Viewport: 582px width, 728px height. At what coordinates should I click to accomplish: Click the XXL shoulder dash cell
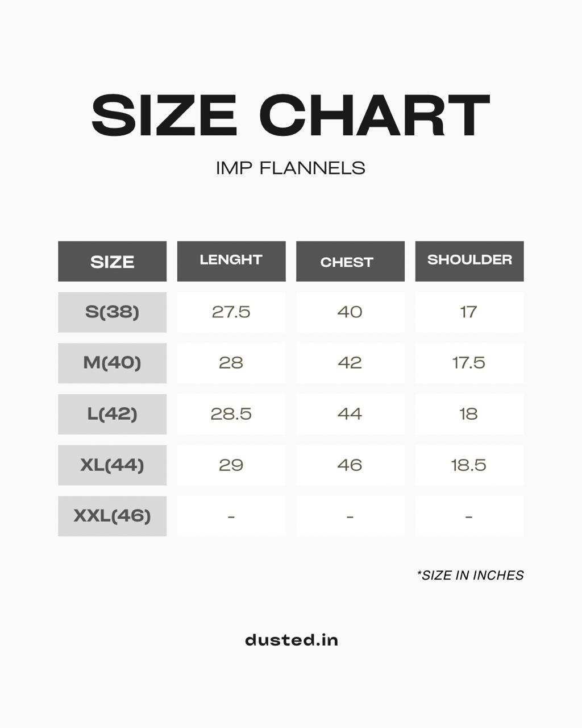click(x=469, y=516)
